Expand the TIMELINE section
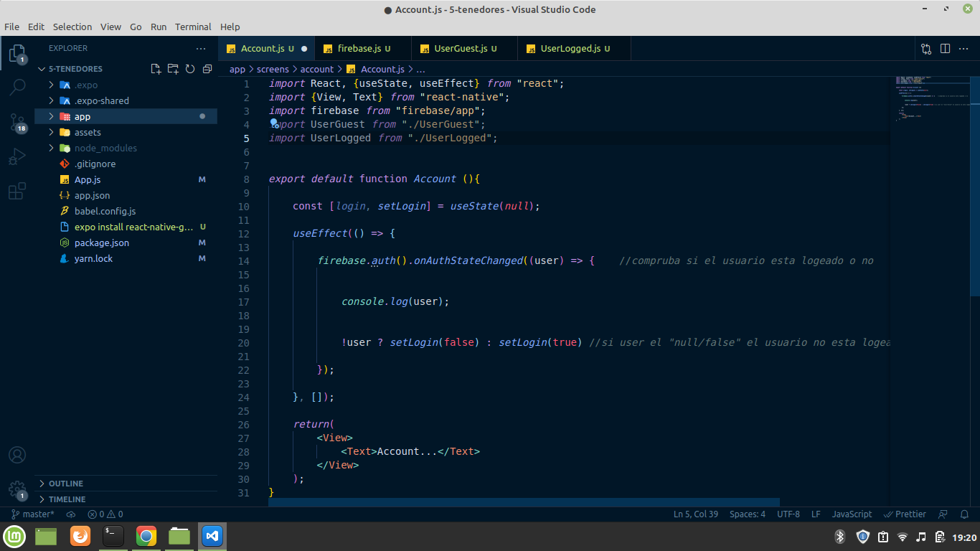The width and height of the screenshot is (980, 551). click(126, 499)
